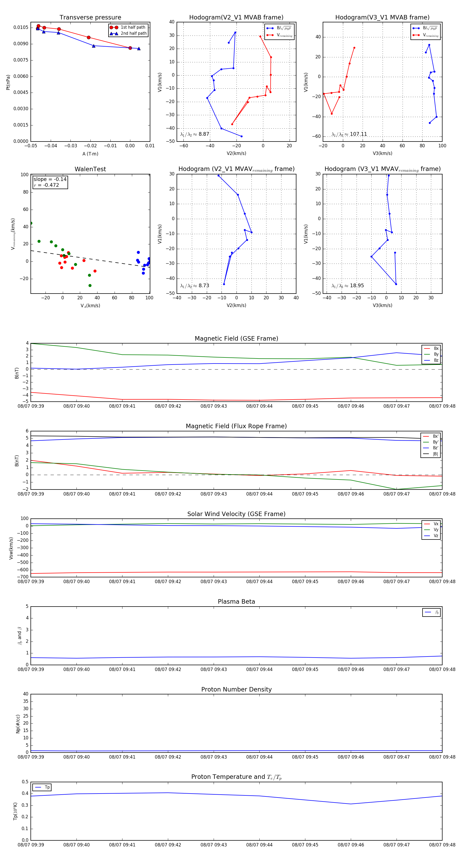
Task: Click the 'r = -0.472' annotation
Action: tap(47, 185)
